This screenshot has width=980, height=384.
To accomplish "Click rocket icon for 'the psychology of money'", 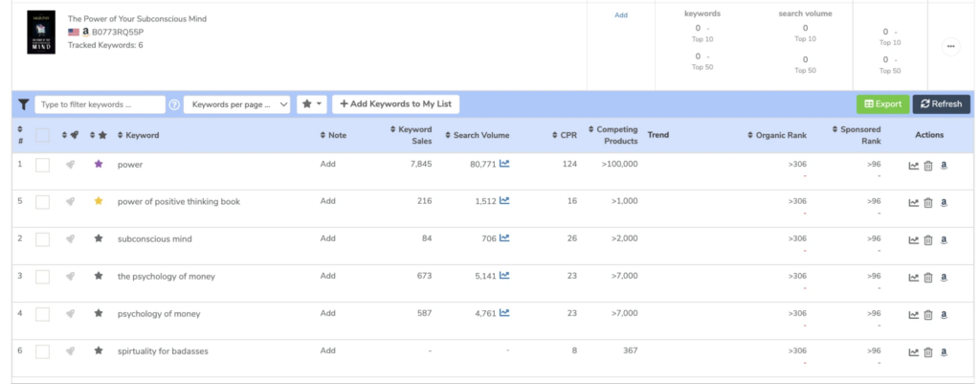I will point(70,277).
